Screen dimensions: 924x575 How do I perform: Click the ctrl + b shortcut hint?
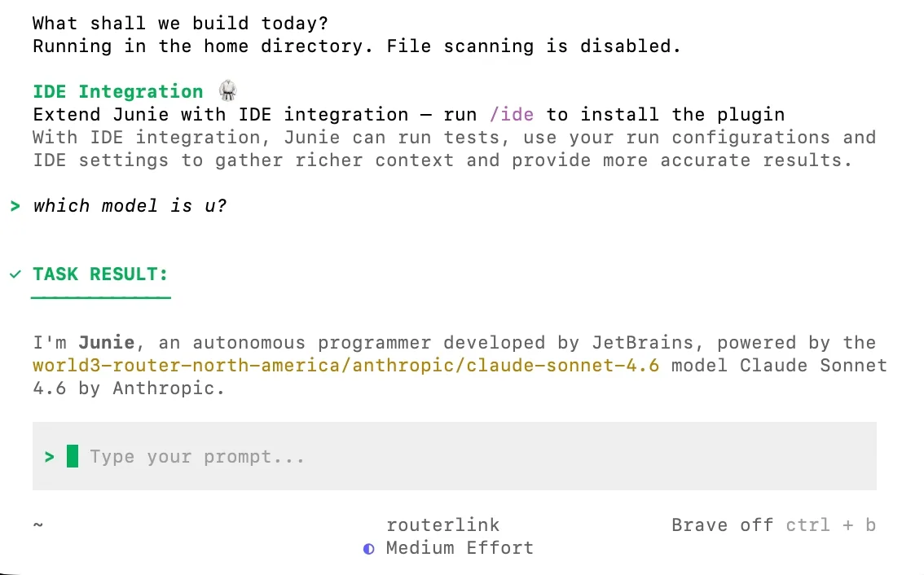pyautogui.click(x=831, y=525)
